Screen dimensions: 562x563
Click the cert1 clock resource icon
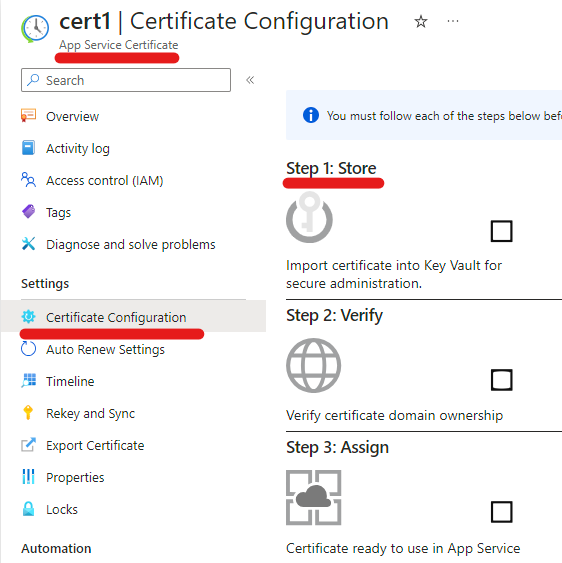click(35, 28)
